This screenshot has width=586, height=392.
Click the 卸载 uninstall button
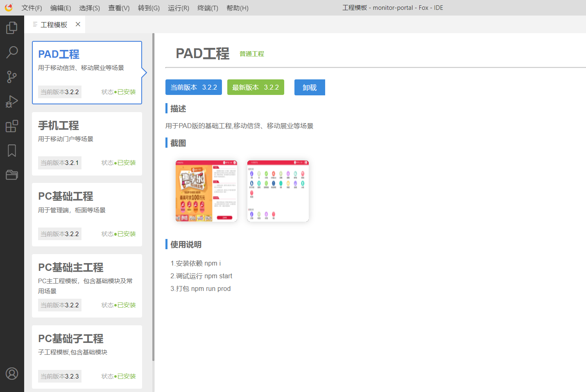310,88
